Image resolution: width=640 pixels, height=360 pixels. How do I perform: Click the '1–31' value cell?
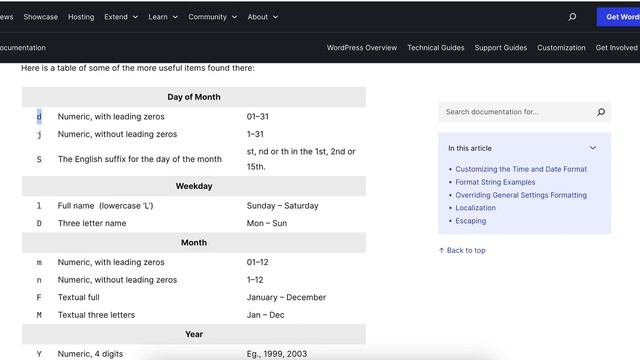(x=255, y=134)
